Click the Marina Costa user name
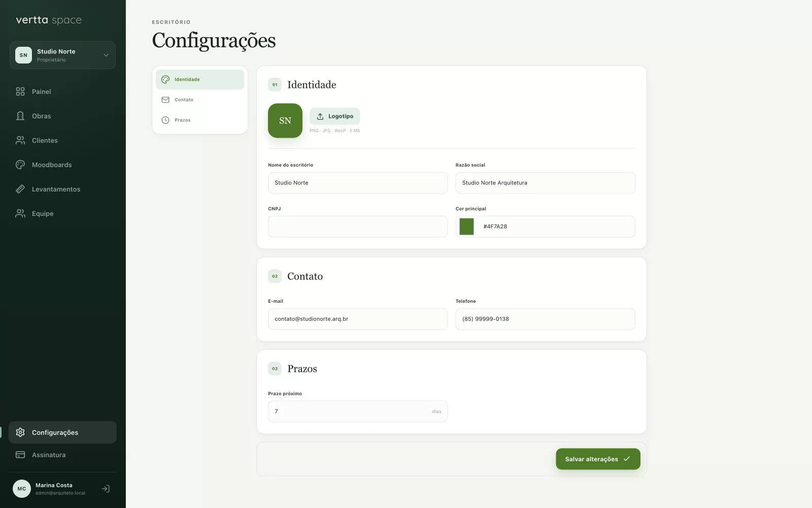This screenshot has height=508, width=812. [x=54, y=485]
